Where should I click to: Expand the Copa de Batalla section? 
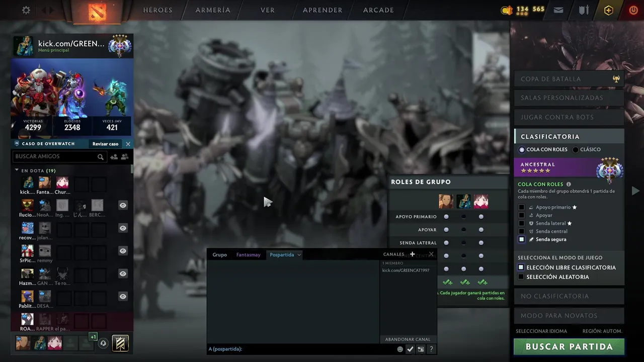[x=569, y=79]
